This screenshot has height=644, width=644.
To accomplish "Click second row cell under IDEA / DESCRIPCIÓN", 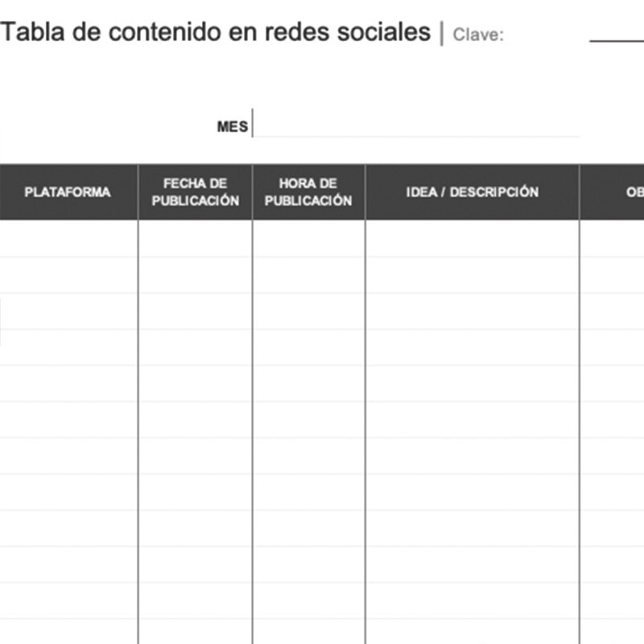I will [x=472, y=275].
